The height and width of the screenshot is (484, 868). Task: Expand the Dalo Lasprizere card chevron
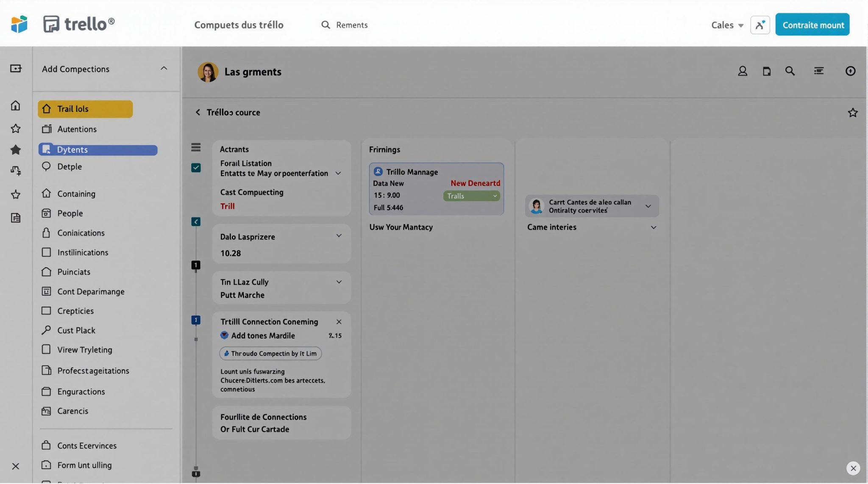click(339, 236)
